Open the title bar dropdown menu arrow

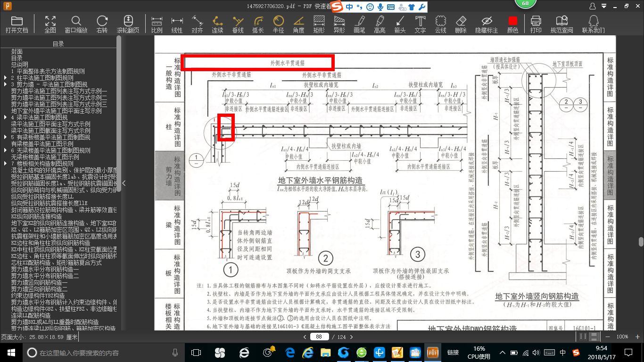(603, 6)
